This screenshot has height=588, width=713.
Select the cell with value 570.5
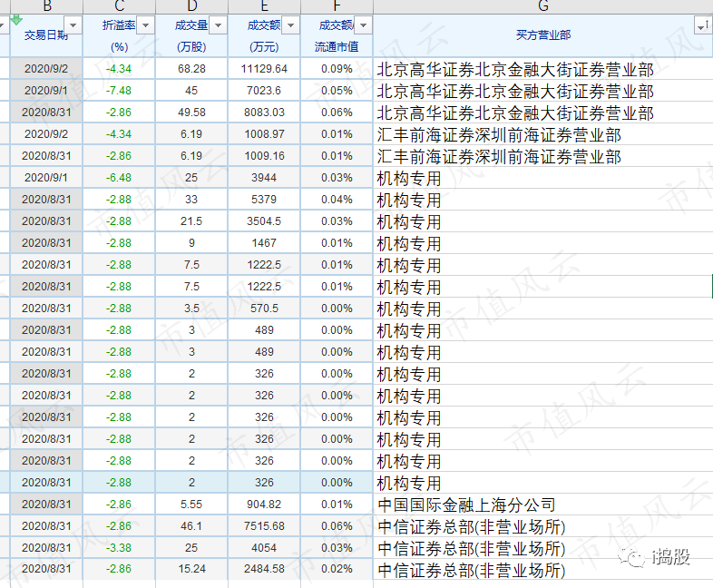click(264, 309)
